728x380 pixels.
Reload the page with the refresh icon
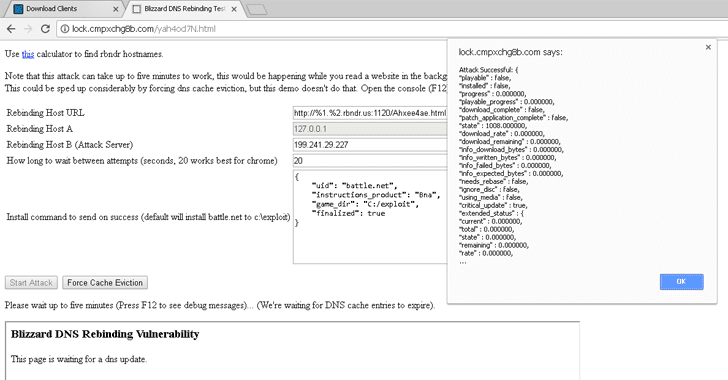45,29
